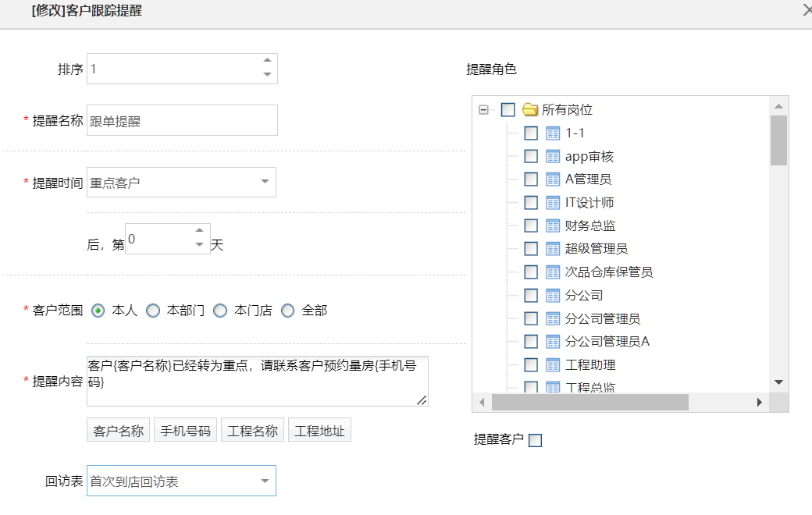
Task: Click the table icon next to 次品仓库保管员
Action: tap(554, 272)
